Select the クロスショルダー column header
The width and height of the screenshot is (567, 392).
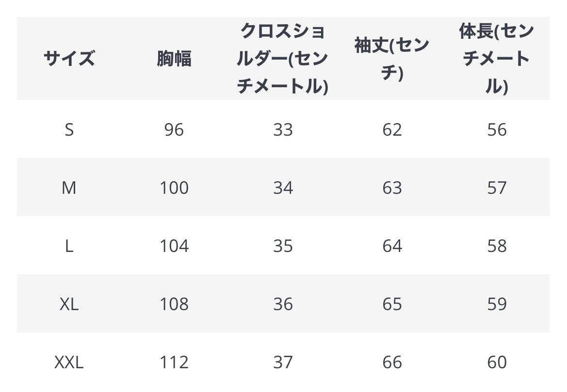point(283,59)
